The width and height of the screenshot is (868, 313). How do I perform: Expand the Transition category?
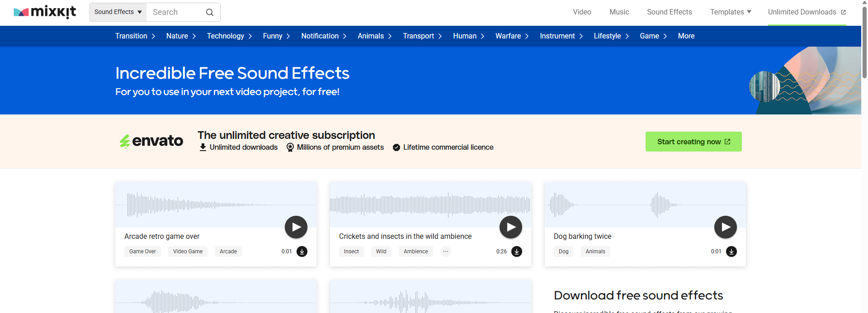click(x=135, y=36)
